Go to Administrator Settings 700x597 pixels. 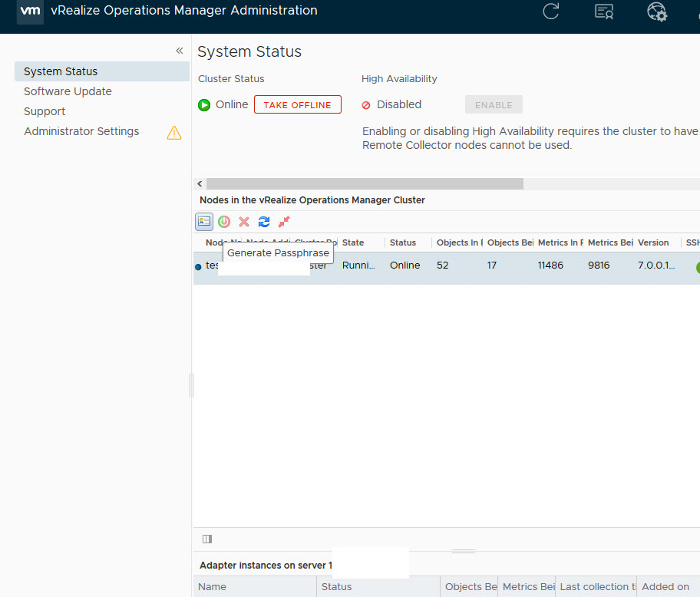pos(81,131)
